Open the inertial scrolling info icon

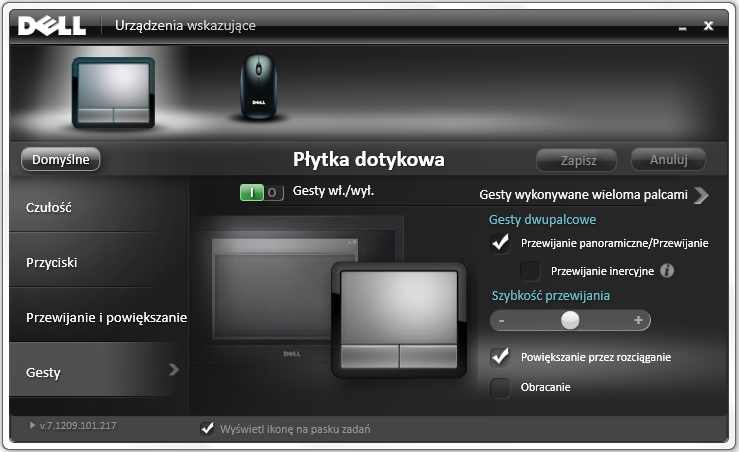tap(667, 271)
